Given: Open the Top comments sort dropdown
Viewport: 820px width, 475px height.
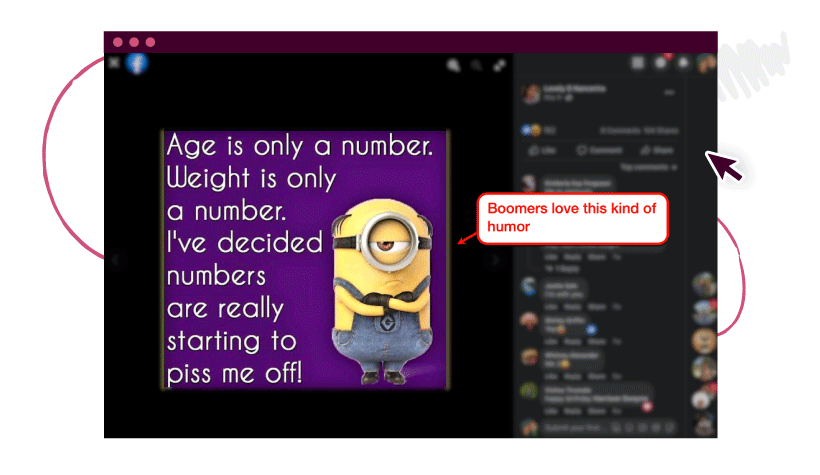Looking at the screenshot, I should 648,167.
